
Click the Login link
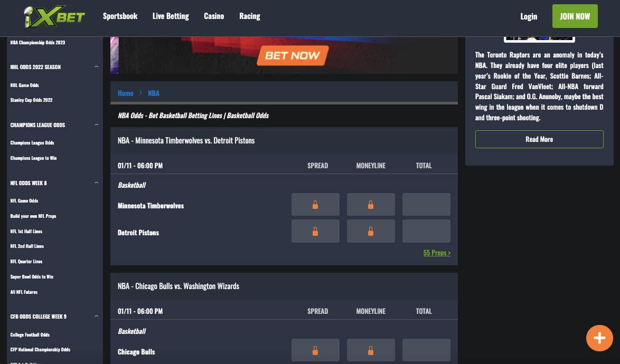click(529, 16)
